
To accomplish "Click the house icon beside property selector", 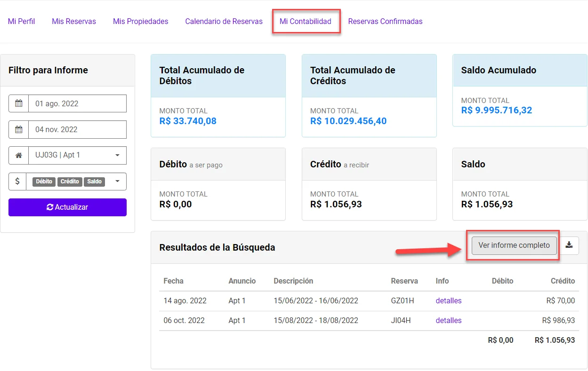I will pyautogui.click(x=19, y=155).
